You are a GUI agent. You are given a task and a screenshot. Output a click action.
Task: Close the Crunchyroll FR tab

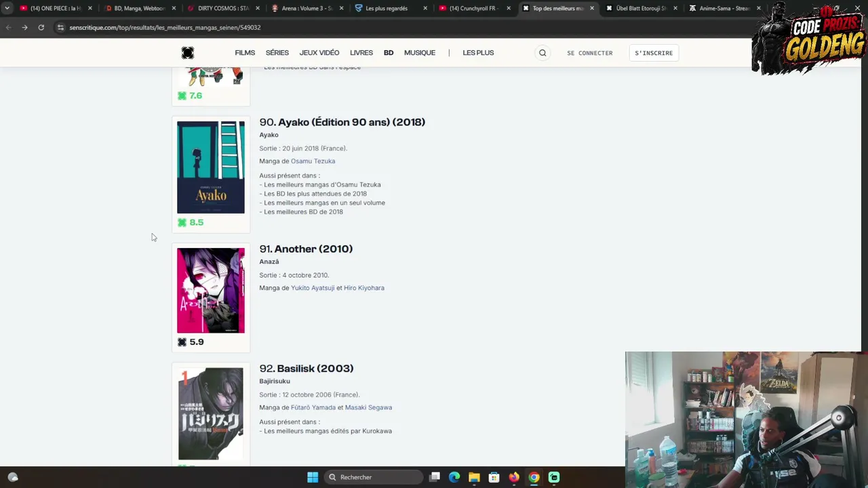coord(509,8)
